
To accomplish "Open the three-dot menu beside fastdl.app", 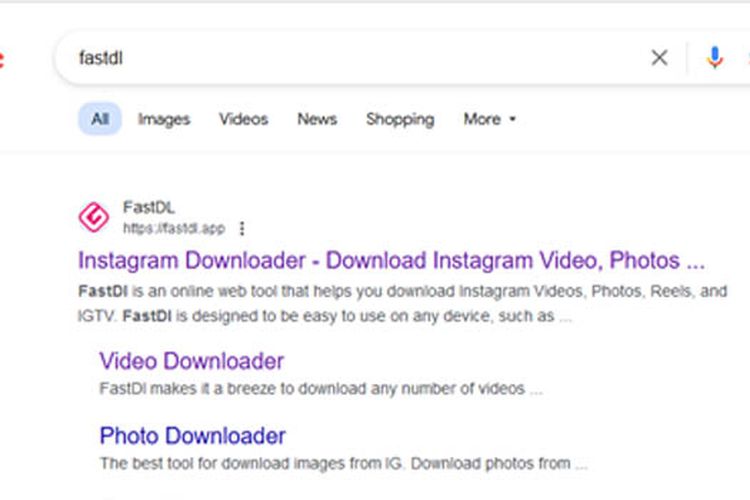I will 242,228.
